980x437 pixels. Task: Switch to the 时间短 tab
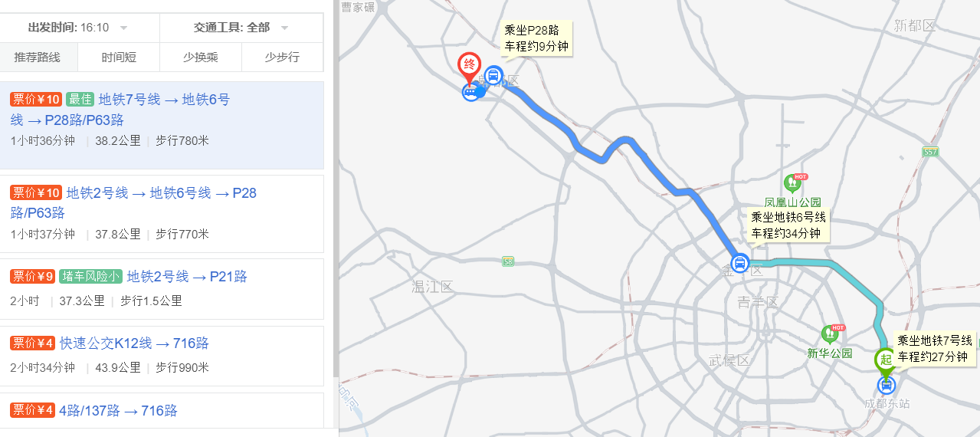(119, 58)
